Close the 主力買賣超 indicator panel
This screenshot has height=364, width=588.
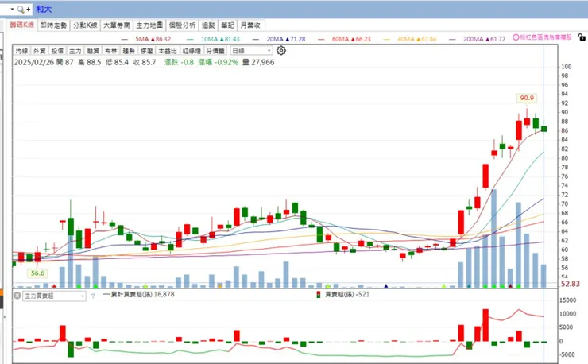tap(17, 296)
